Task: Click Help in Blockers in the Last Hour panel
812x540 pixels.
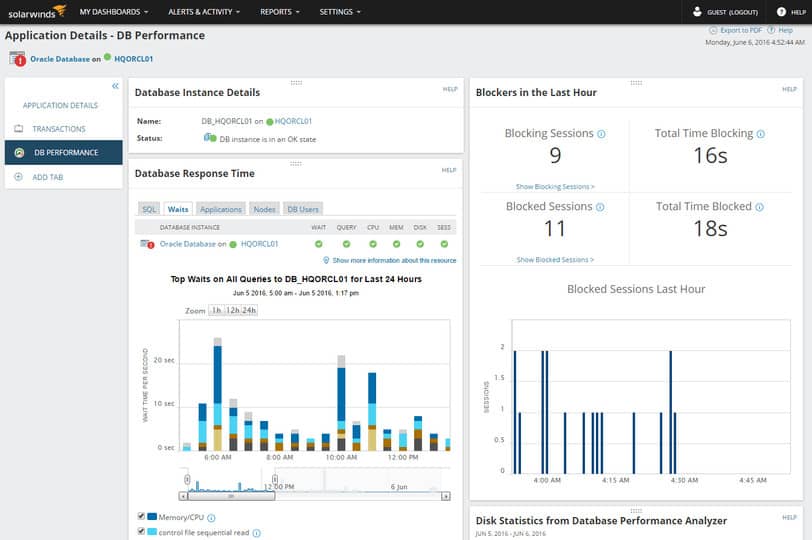Action: click(789, 89)
